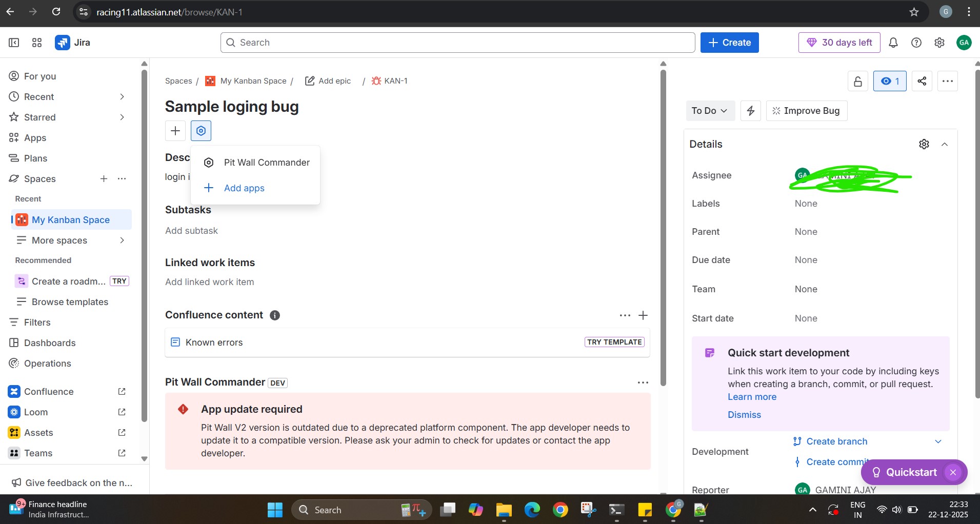
Task: Click the Add epic breadcrumb
Action: click(328, 81)
